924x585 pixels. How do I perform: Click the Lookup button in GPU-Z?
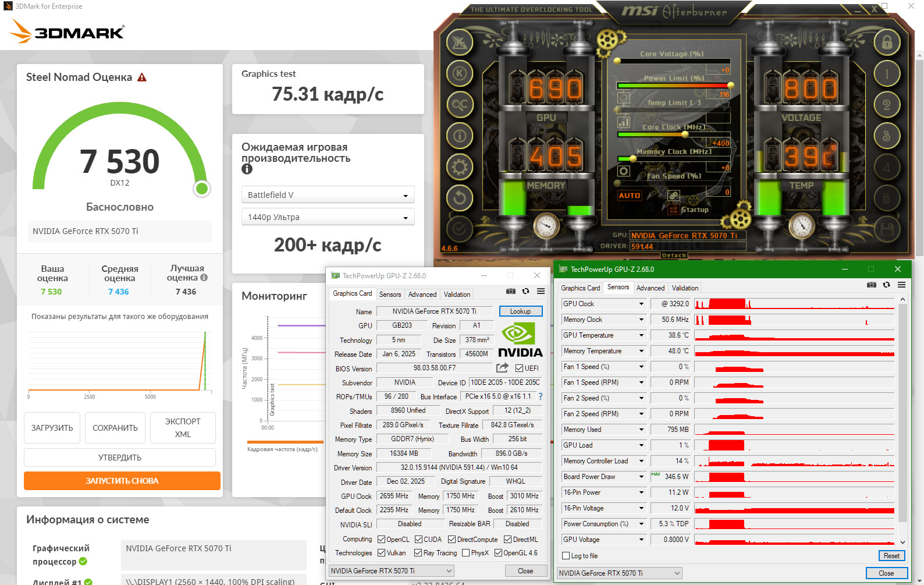click(520, 311)
